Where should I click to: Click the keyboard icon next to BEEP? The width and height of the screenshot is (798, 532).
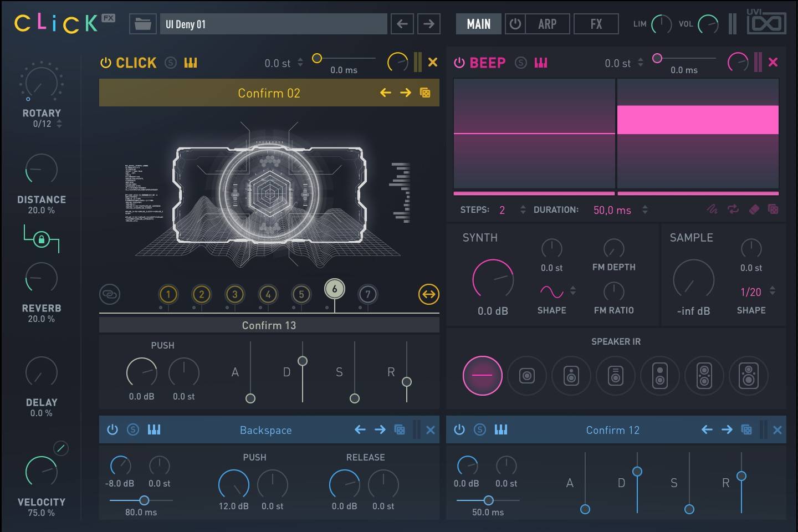541,63
